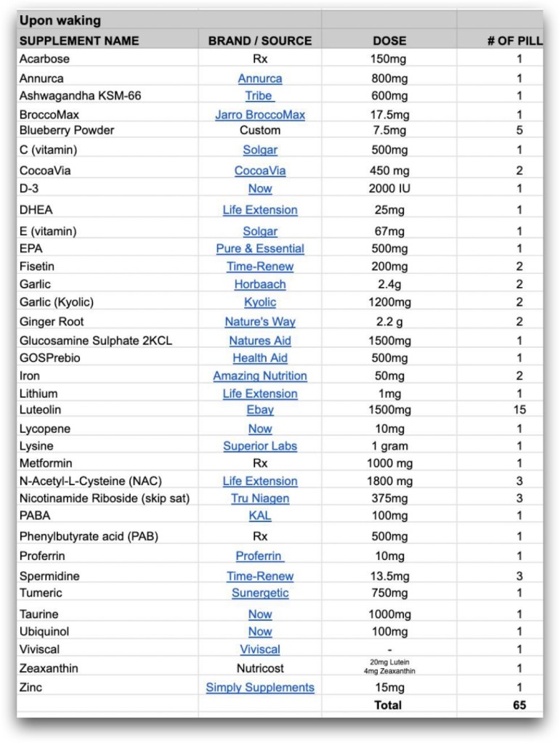
Task: Select the DOSE column header cell
Action: click(389, 41)
